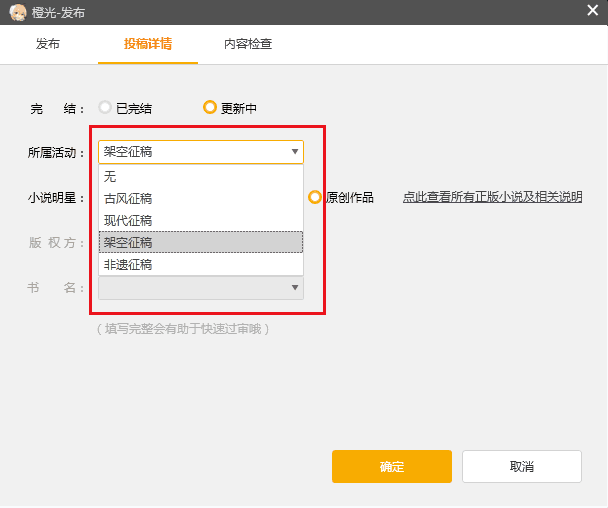The height and width of the screenshot is (508, 608).
Task: Close the 橙光-发布 dialog window
Action: coord(592,11)
